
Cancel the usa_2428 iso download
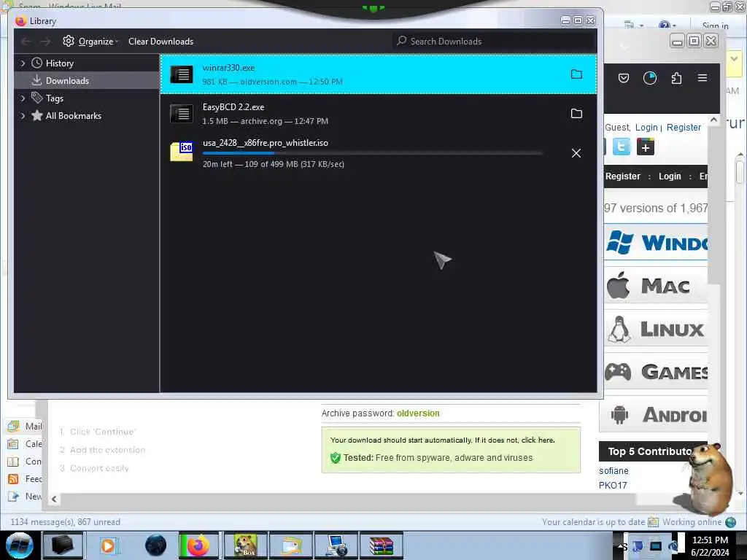(576, 153)
